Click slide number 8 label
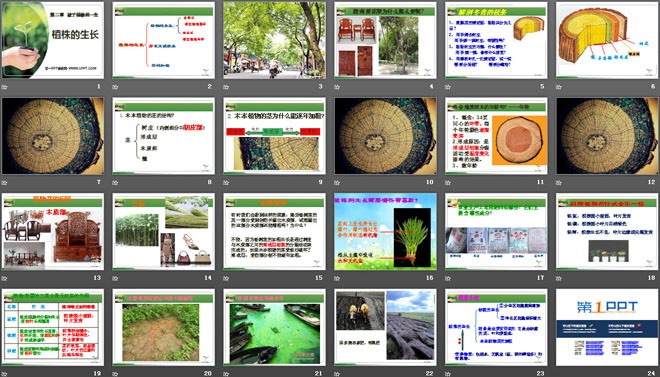The image size is (660, 377). pyautogui.click(x=210, y=182)
